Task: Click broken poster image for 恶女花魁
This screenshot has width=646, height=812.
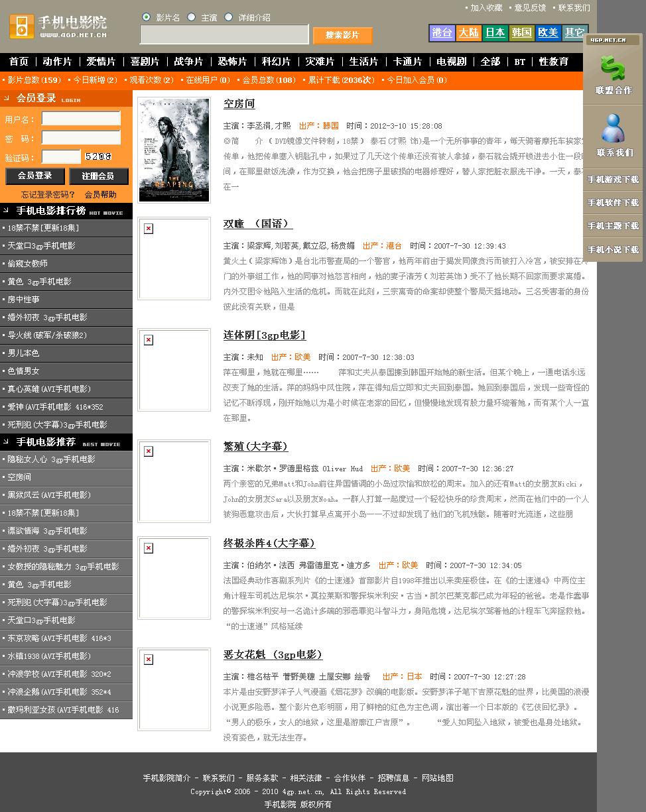Action: (x=174, y=689)
